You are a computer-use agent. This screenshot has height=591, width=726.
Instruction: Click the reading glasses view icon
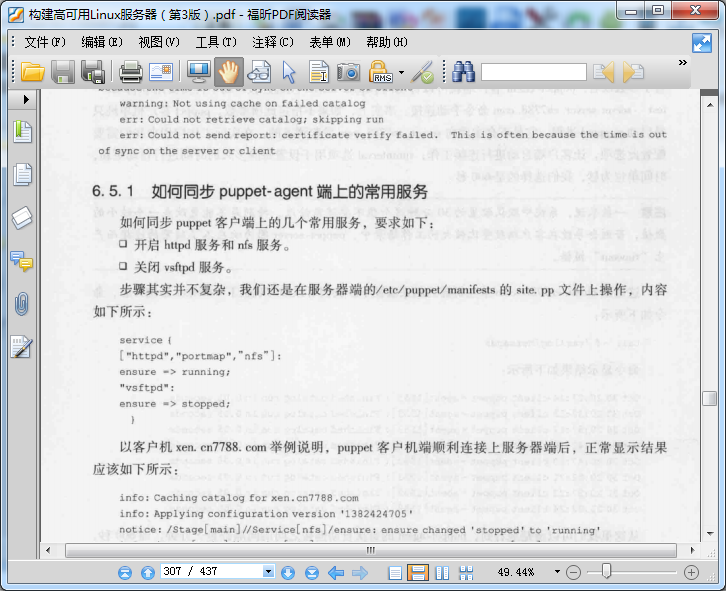pyautogui.click(x=258, y=72)
